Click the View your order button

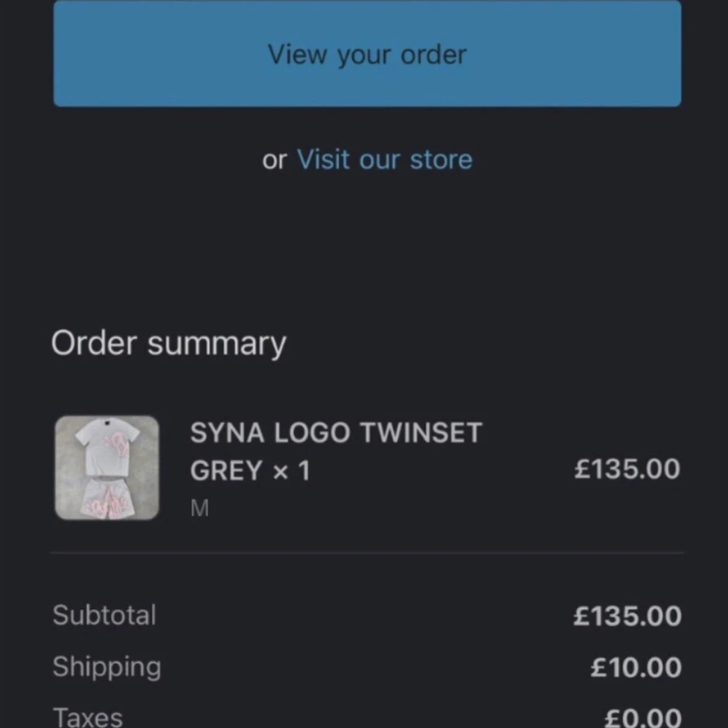pos(367,54)
